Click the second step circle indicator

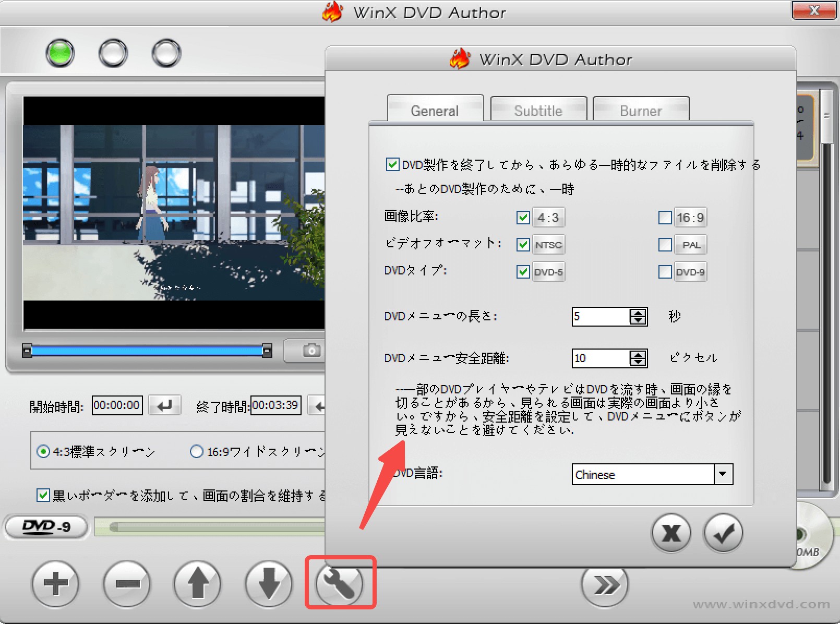(x=113, y=53)
